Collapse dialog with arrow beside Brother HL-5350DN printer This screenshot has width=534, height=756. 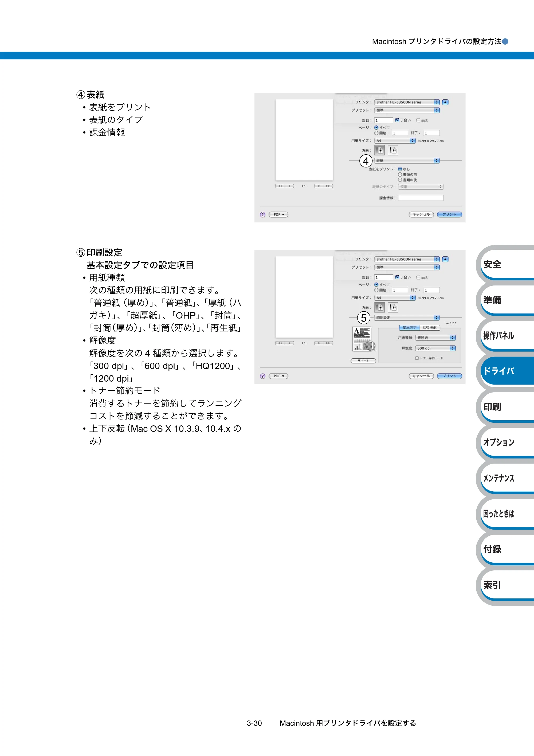(445, 102)
